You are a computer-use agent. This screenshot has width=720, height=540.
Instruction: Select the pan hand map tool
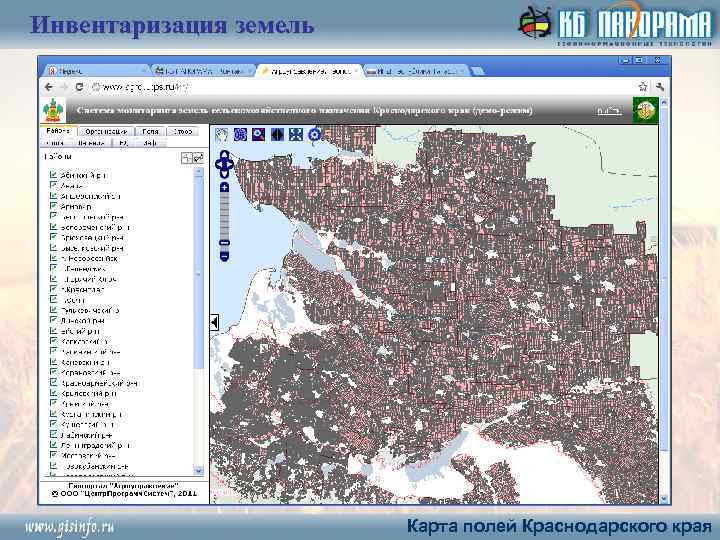point(221,135)
